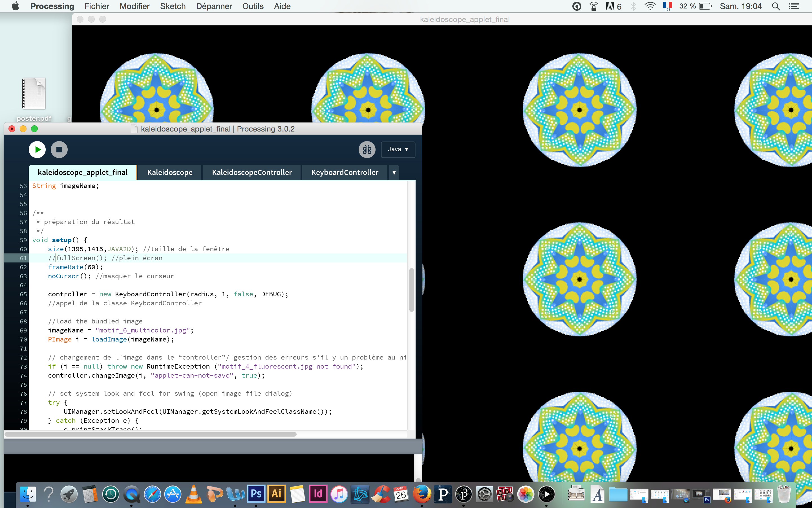Switch to Firefox in the Dock
812x508 pixels.
click(422, 494)
